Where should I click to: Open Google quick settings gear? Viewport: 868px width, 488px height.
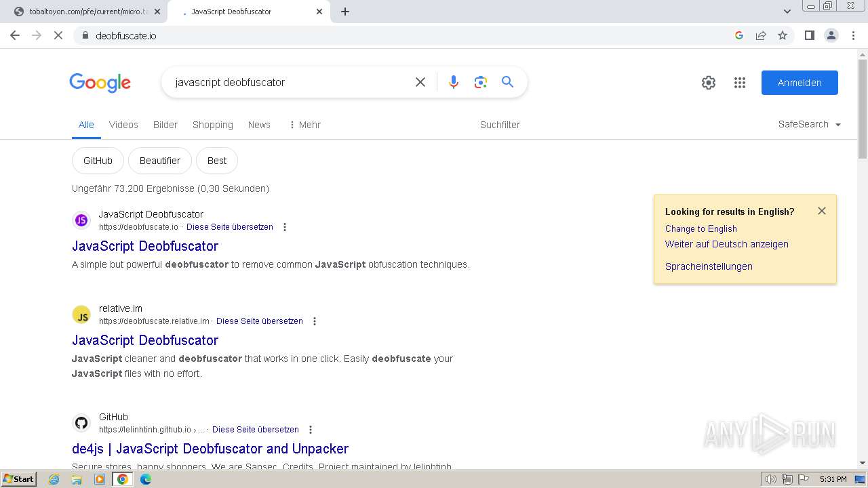[x=709, y=83]
